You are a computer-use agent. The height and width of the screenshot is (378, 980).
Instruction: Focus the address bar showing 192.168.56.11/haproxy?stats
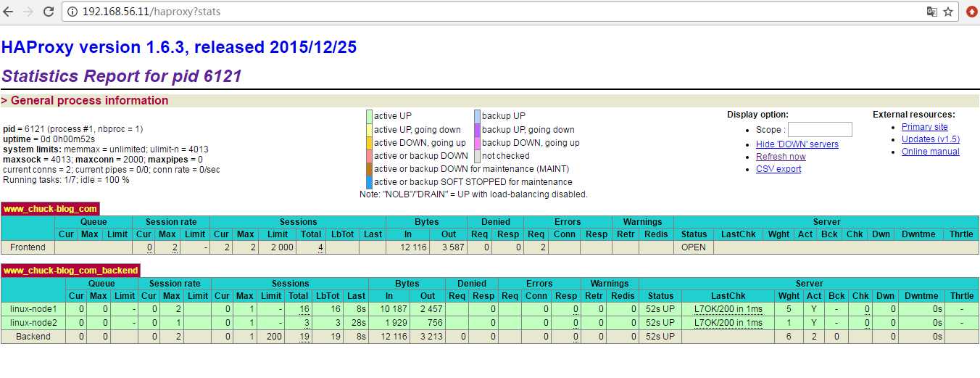[x=493, y=12]
